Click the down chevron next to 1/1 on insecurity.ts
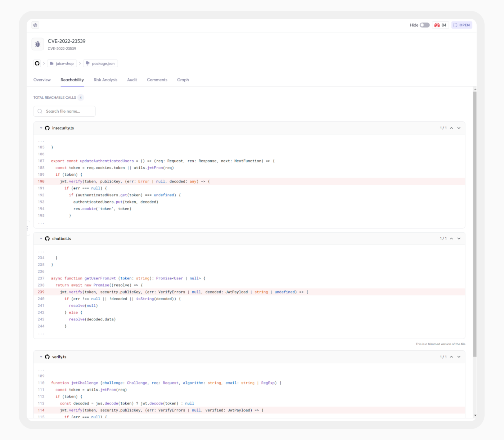 coord(459,128)
